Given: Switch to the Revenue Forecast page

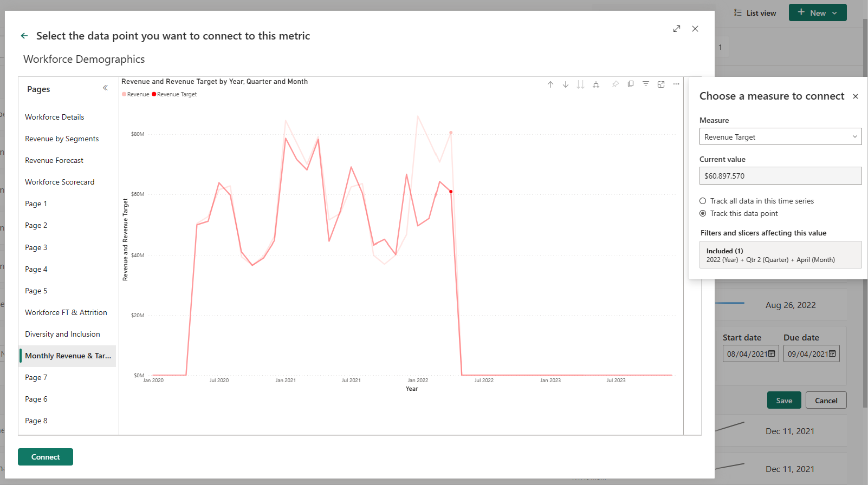Looking at the screenshot, I should pos(54,160).
